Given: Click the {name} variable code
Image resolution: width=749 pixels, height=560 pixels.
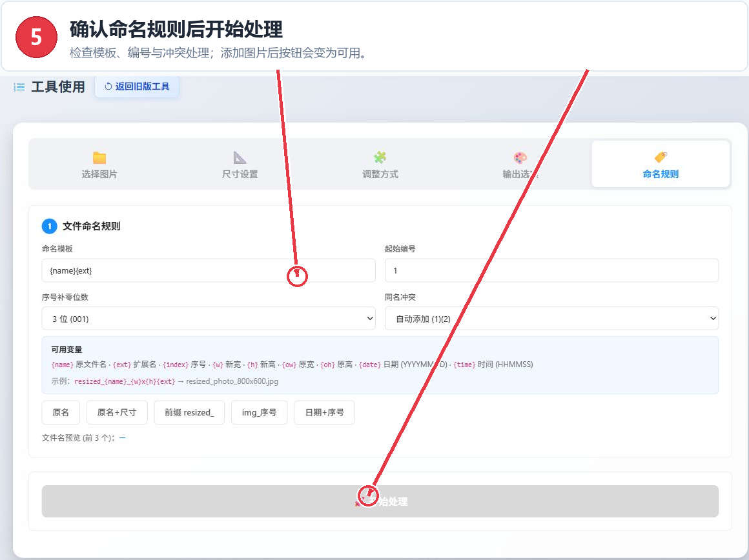Looking at the screenshot, I should [63, 365].
